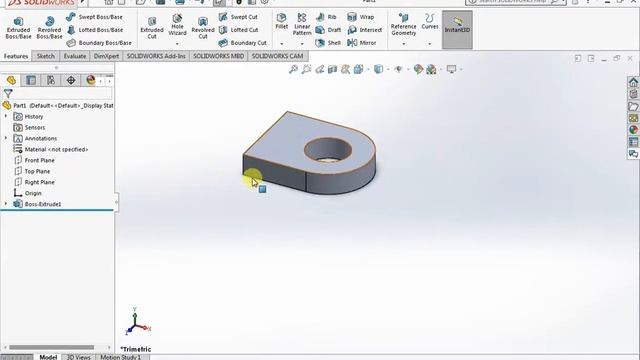The width and height of the screenshot is (640, 360).
Task: Select the Shell tool
Action: click(328, 42)
